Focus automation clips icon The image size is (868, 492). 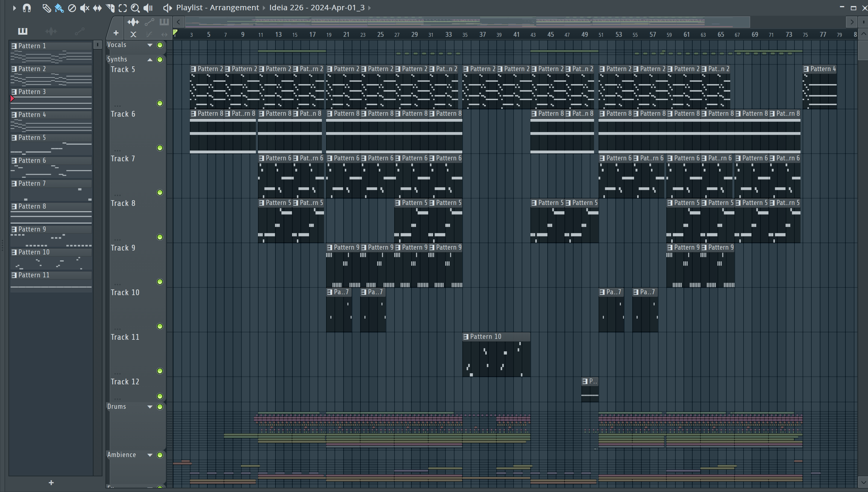tap(149, 22)
